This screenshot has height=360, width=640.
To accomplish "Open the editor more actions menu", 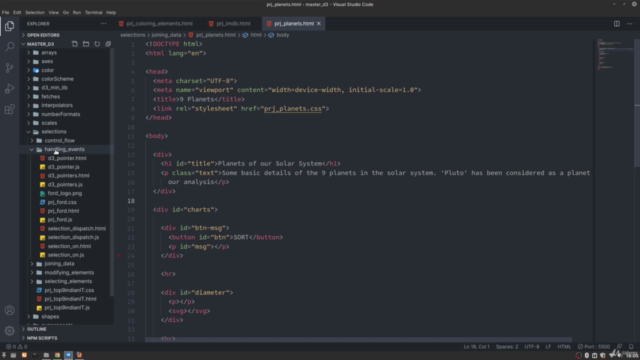I will [x=630, y=24].
